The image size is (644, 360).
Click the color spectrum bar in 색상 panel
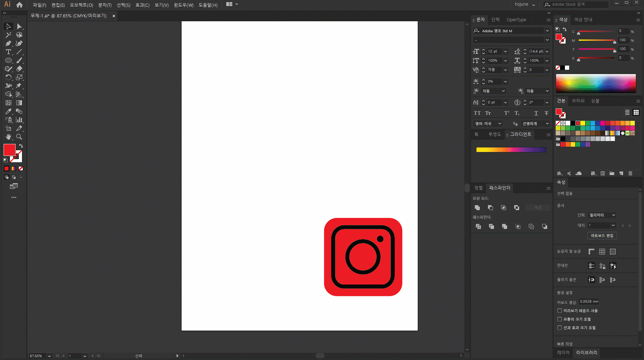[596, 83]
